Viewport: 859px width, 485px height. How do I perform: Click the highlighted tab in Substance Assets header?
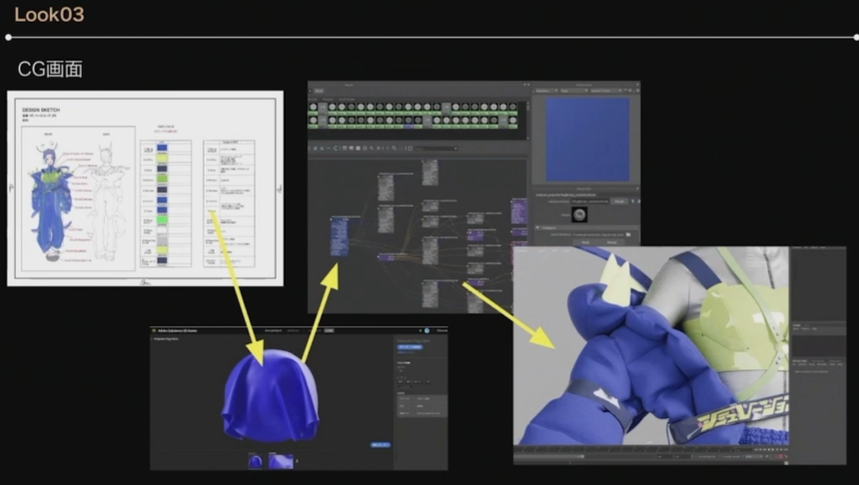329,330
